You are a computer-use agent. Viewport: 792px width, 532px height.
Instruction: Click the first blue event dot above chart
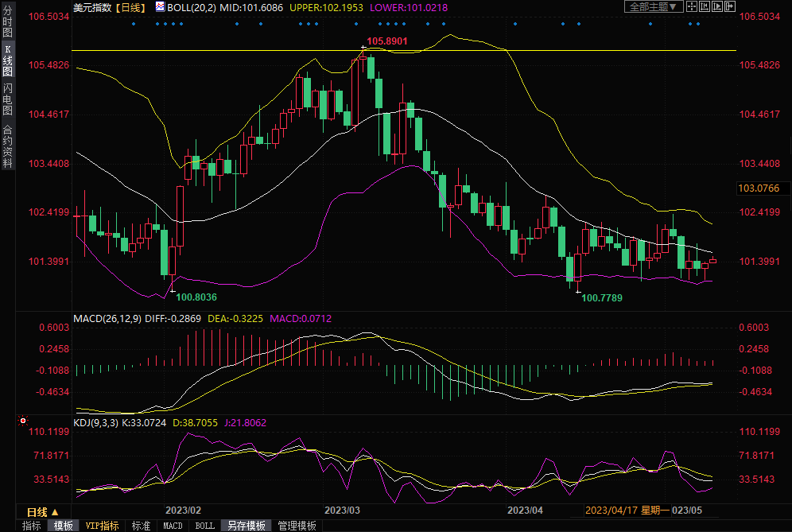coord(133,23)
